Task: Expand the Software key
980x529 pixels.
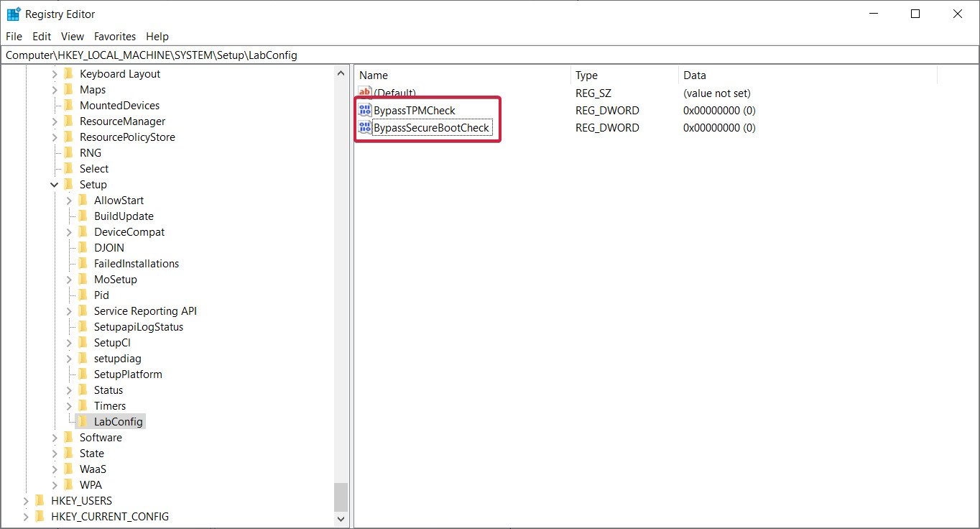Action: coord(55,438)
